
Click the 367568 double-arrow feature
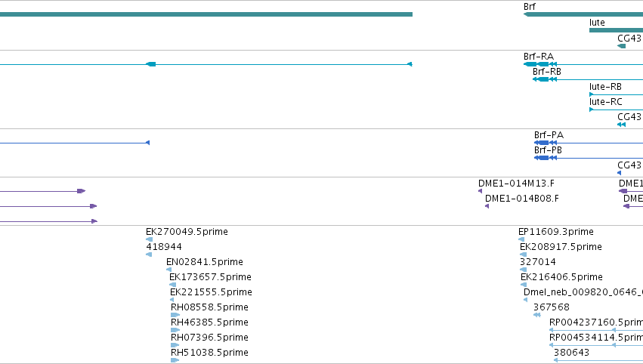click(x=537, y=315)
